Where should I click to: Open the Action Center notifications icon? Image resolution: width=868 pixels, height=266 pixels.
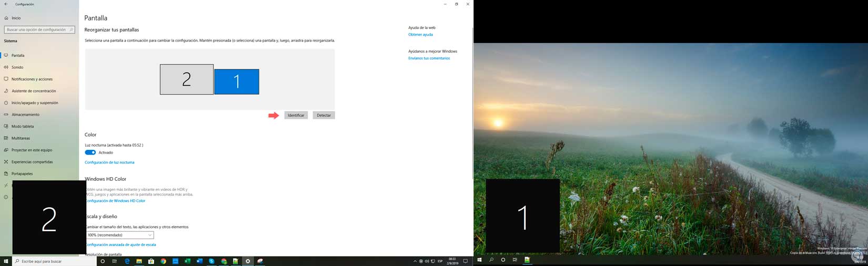[465, 261]
